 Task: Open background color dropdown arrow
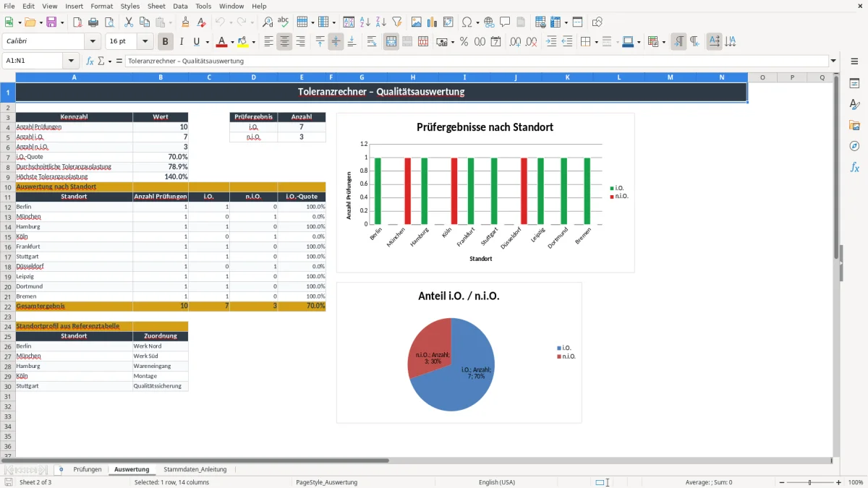254,42
